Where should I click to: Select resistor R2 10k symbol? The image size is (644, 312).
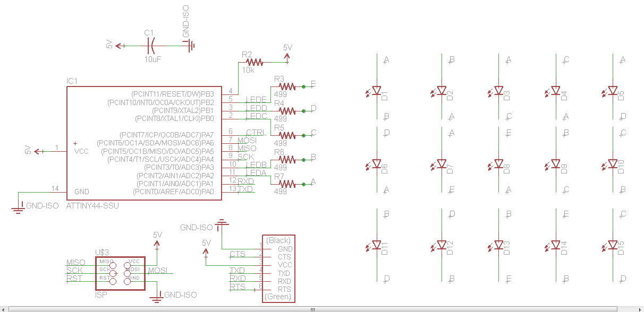(255, 62)
